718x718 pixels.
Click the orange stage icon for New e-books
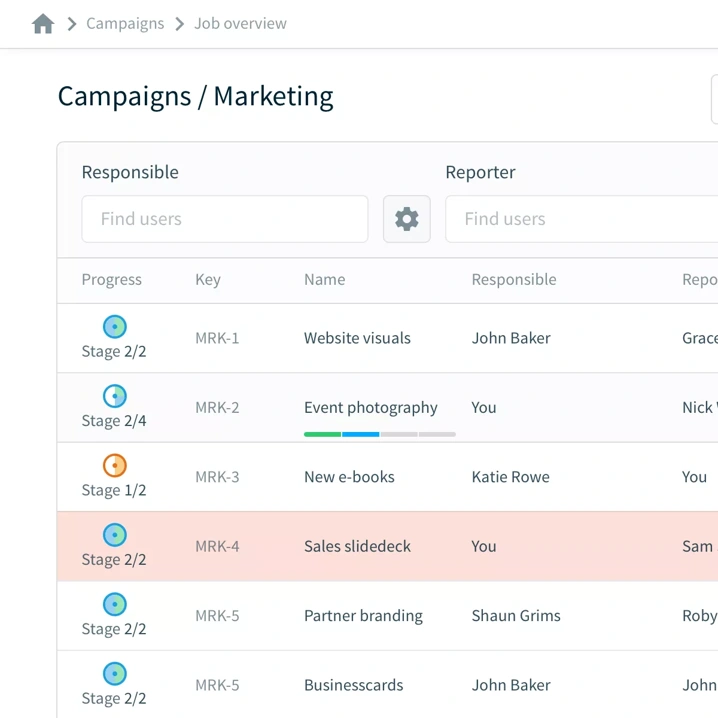pyautogui.click(x=115, y=466)
